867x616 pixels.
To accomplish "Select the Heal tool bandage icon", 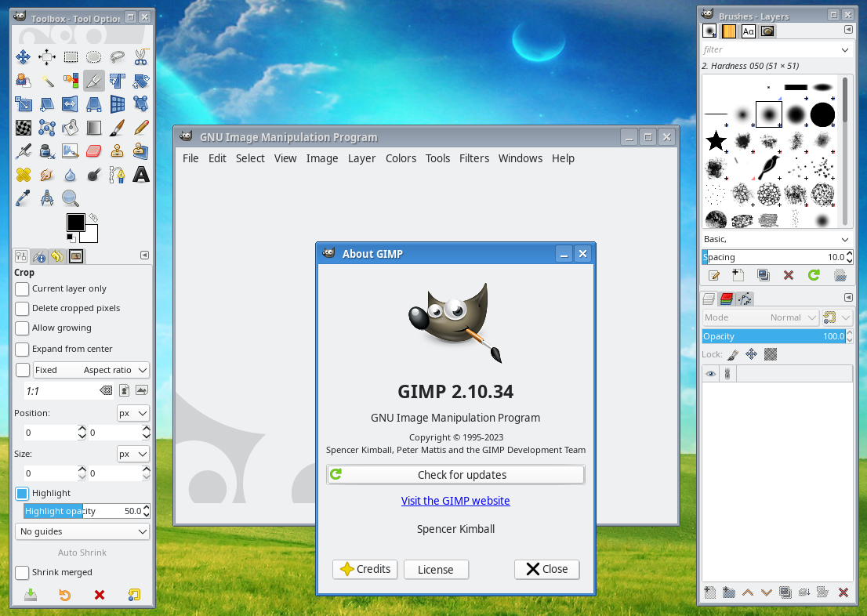I will 24,175.
